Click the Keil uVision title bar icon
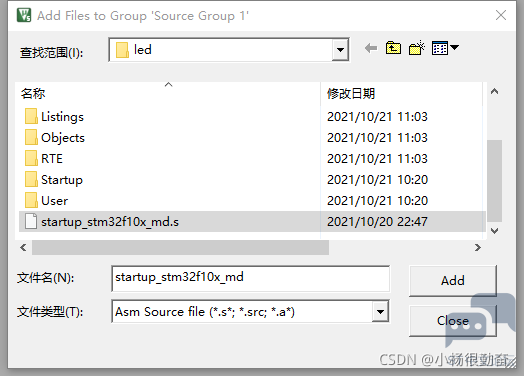Screen dimensions: 524x376 pyautogui.click(x=24, y=15)
